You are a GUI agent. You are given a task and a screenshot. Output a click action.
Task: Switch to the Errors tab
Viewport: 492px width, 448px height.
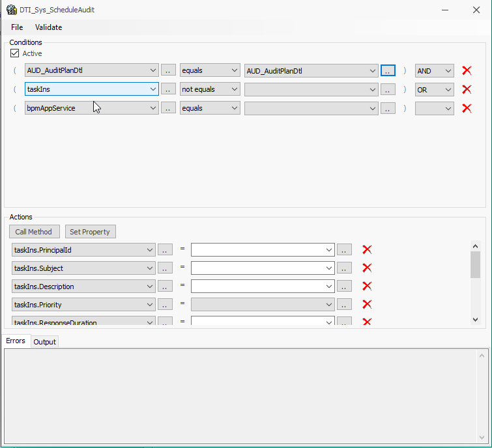click(16, 341)
